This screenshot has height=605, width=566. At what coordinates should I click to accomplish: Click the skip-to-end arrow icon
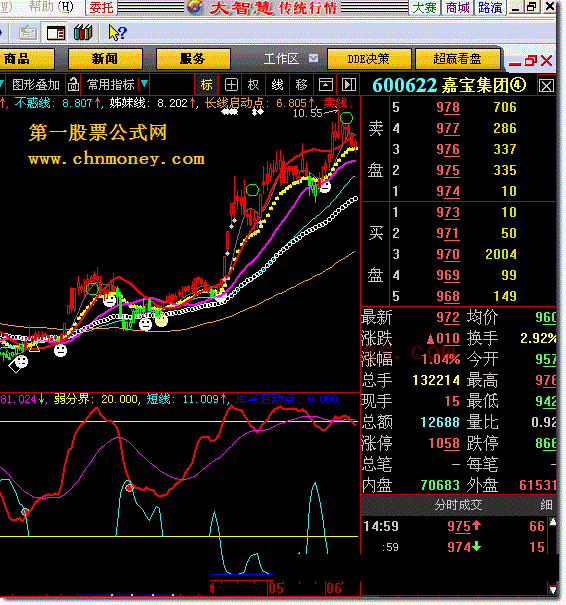pyautogui.click(x=349, y=85)
